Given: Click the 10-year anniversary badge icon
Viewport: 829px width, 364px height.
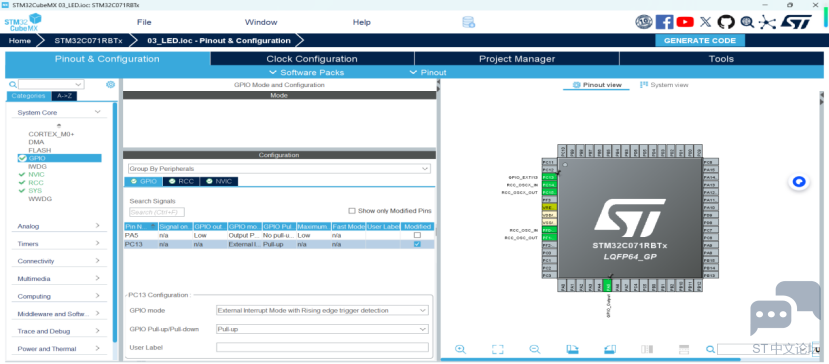Looking at the screenshot, I should point(643,22).
